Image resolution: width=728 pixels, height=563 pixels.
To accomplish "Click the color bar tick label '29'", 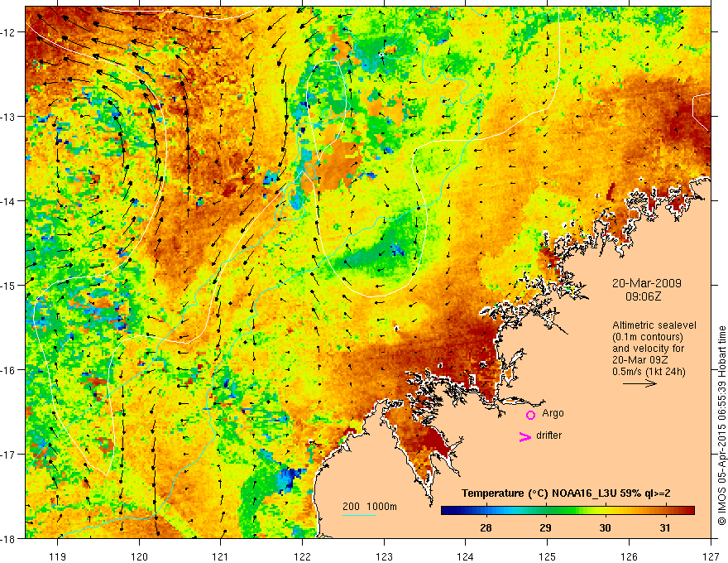I will click(545, 528).
